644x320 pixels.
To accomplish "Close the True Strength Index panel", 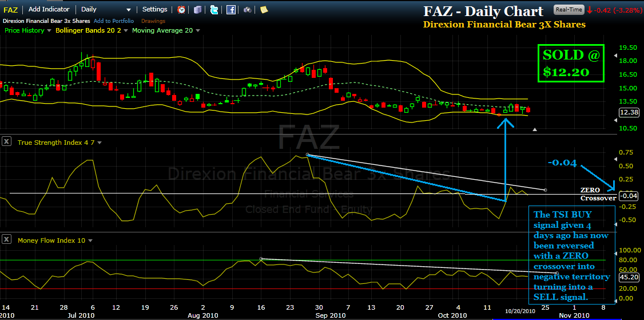I will click(6, 142).
